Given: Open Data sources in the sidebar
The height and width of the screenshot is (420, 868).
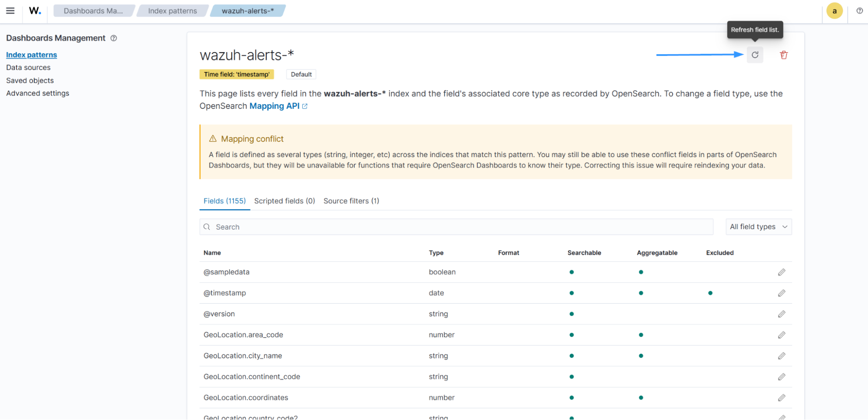Looking at the screenshot, I should (x=28, y=68).
